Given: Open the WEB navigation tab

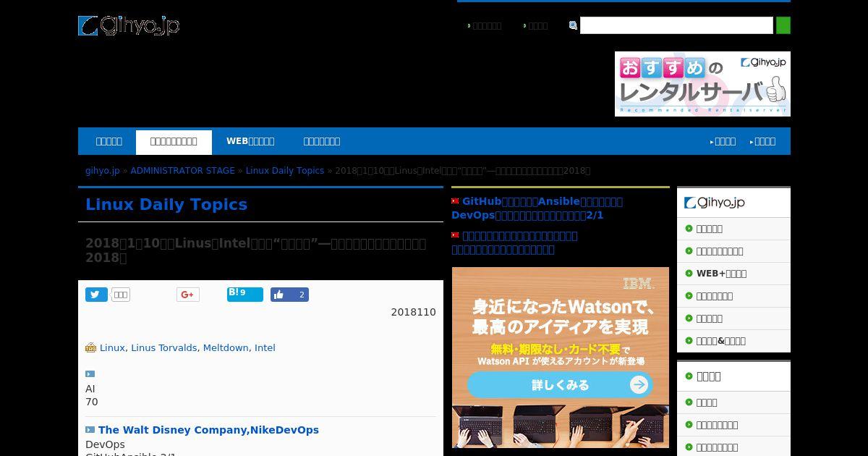Looking at the screenshot, I should (250, 141).
